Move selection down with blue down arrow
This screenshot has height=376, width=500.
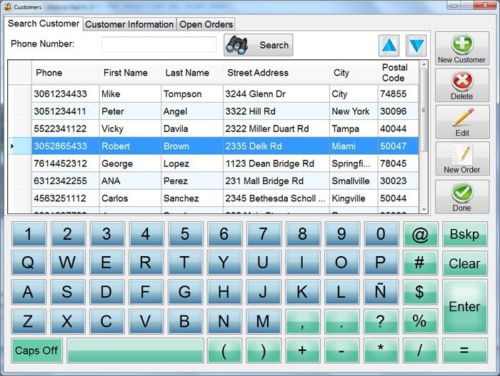point(416,45)
